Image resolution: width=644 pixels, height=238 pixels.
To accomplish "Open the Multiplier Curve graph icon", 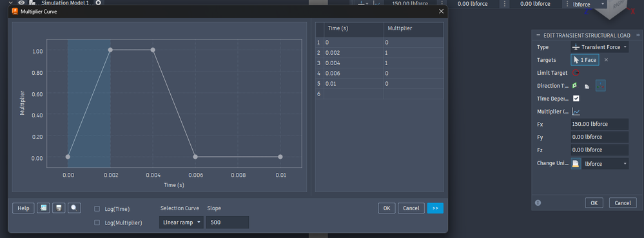I will (x=576, y=112).
